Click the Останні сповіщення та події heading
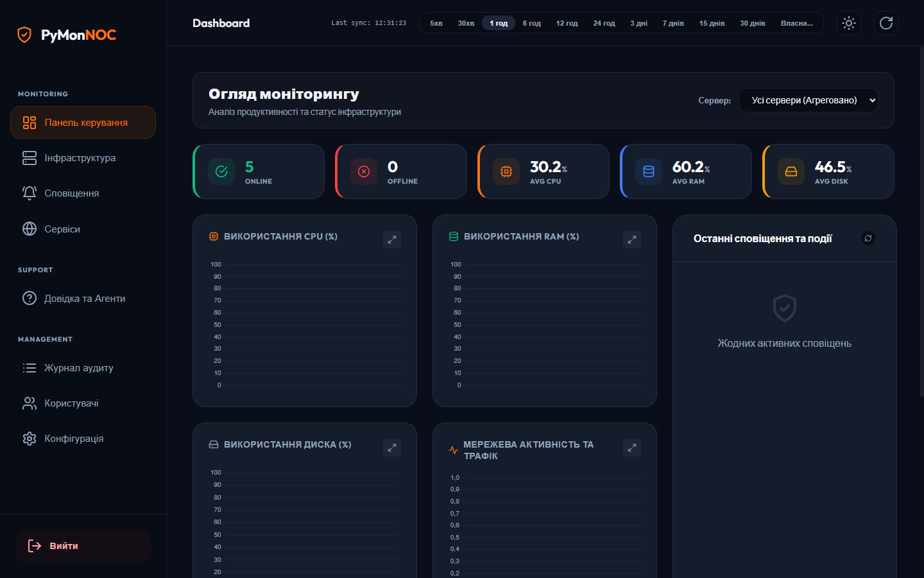 tap(763, 238)
